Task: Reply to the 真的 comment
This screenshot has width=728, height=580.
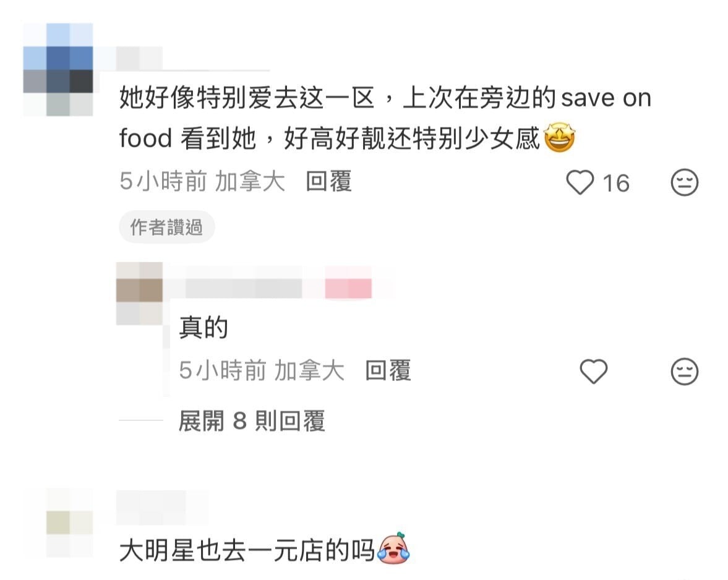Action: tap(388, 371)
